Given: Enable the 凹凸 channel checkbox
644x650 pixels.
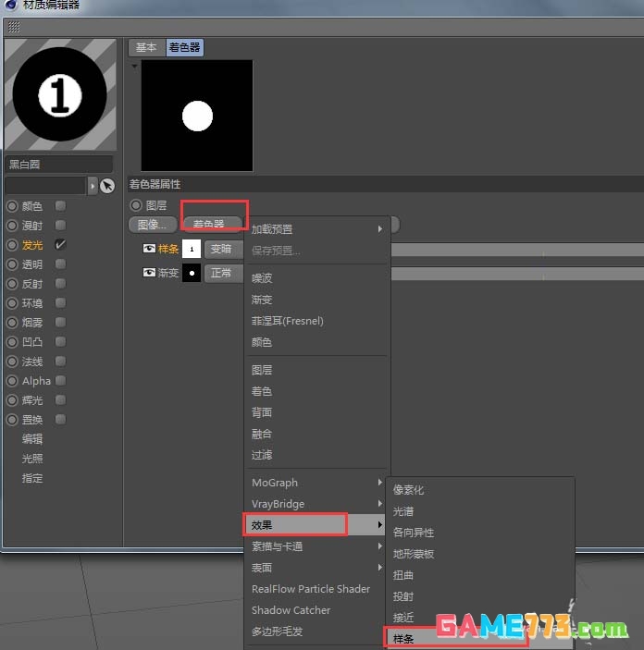Looking at the screenshot, I should tap(60, 341).
